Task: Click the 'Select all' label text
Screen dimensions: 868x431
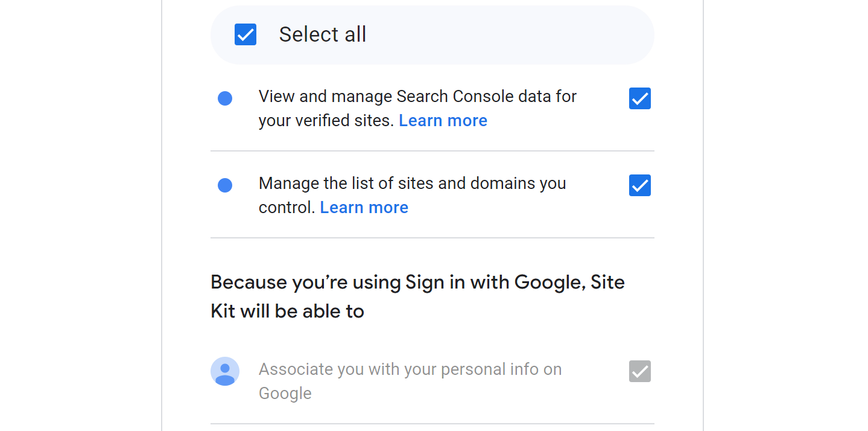Action: pos(322,34)
